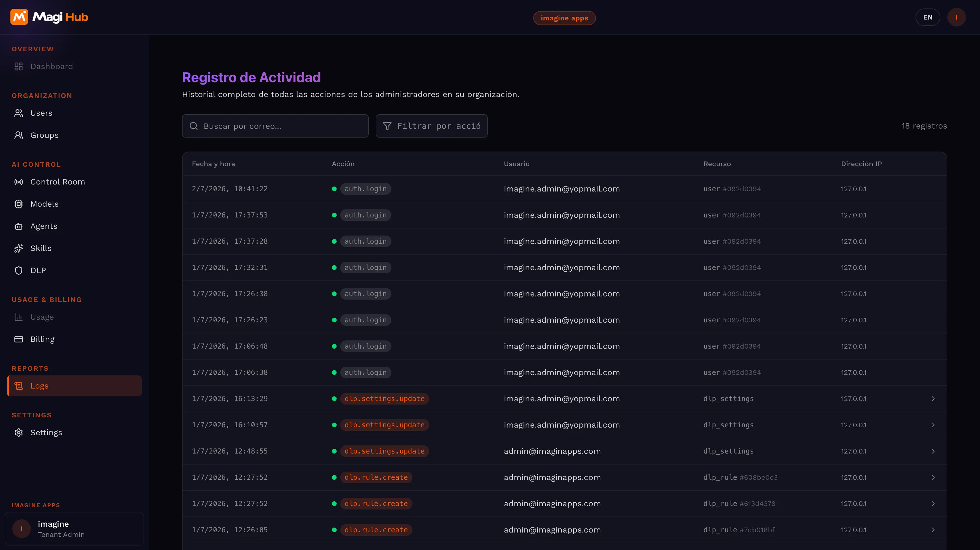This screenshot has width=980, height=550.
Task: Click the 2/7/2026, 10:41:22 timestamp
Action: coord(230,189)
